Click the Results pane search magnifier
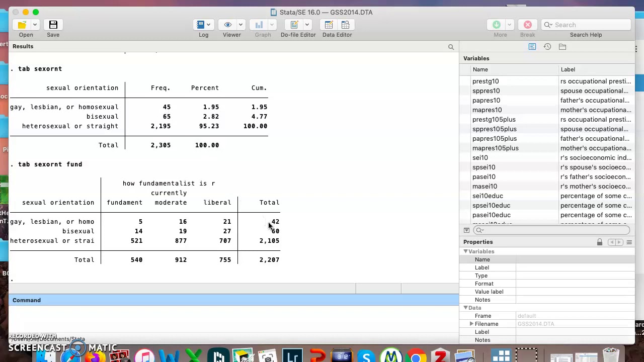 [451, 47]
